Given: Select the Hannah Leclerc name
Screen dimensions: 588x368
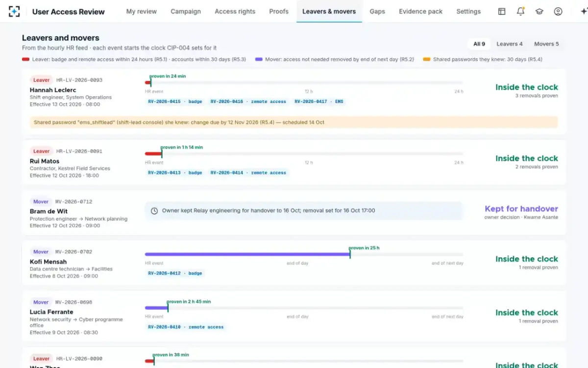Looking at the screenshot, I should point(53,90).
